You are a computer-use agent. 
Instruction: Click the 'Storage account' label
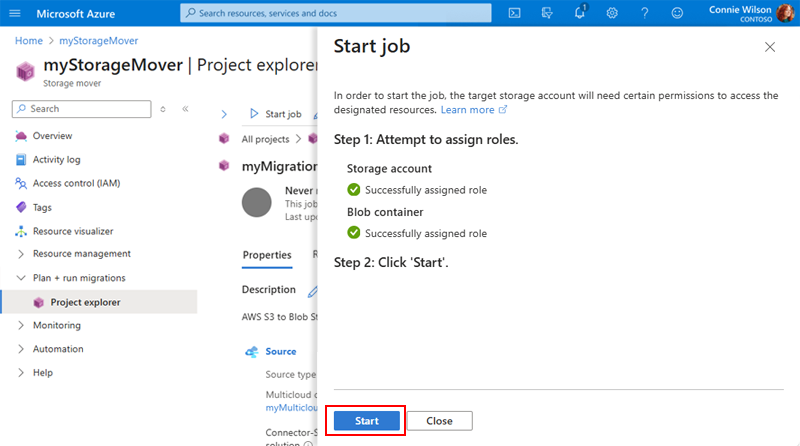point(389,168)
